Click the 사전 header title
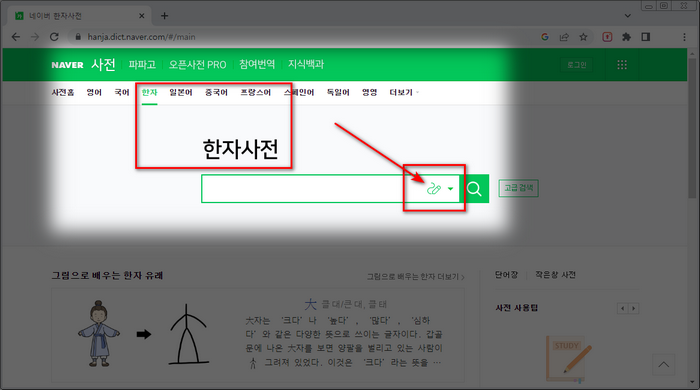This screenshot has height=390, width=700. (x=103, y=64)
